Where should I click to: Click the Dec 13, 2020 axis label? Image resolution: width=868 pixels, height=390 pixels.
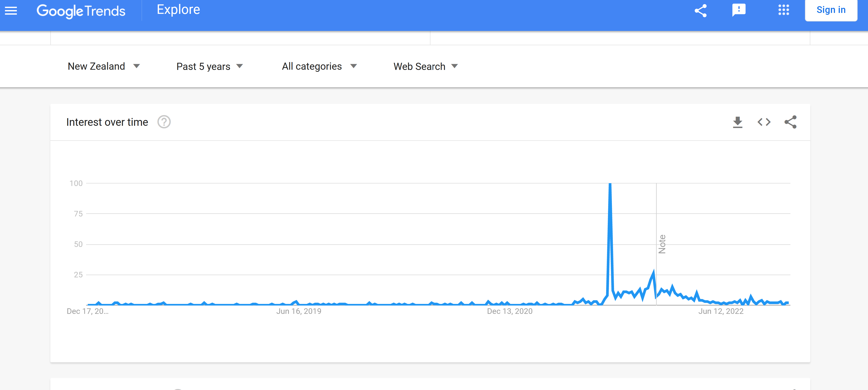coord(509,311)
